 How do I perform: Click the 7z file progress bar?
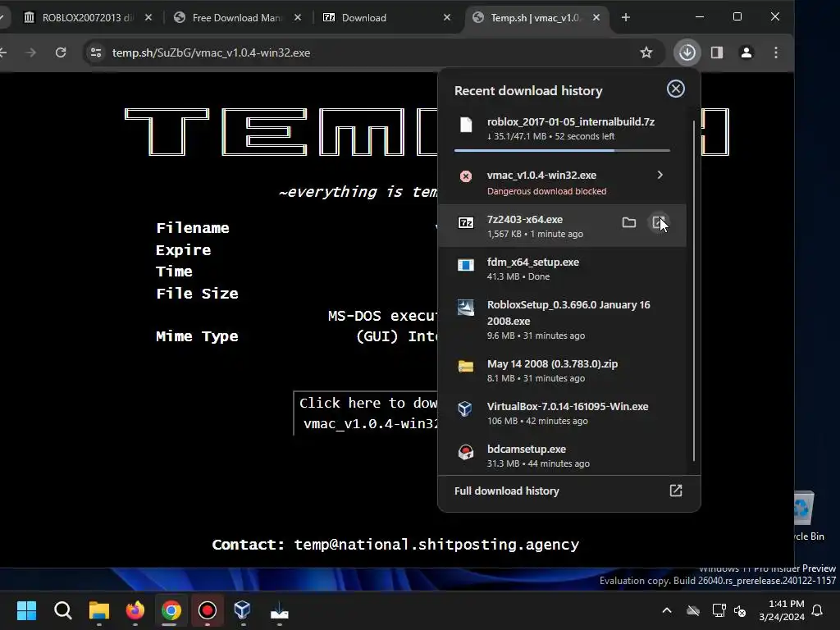coord(563,151)
